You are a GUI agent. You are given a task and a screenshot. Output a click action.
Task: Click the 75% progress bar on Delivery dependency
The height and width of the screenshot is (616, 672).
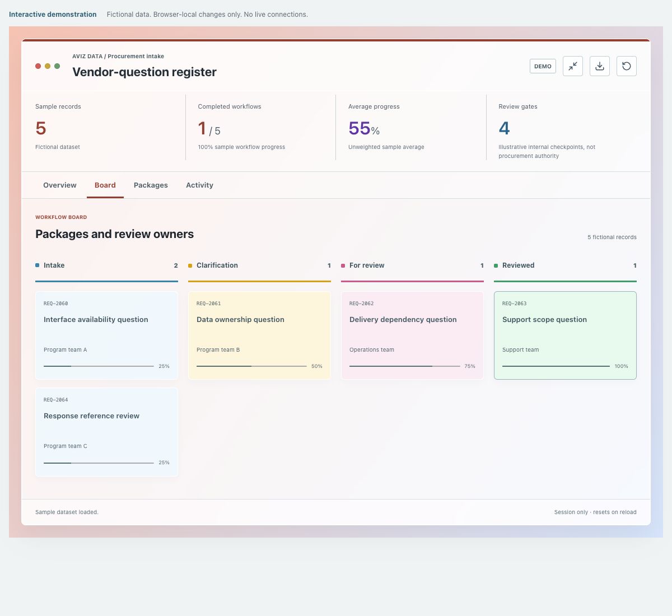coord(404,366)
